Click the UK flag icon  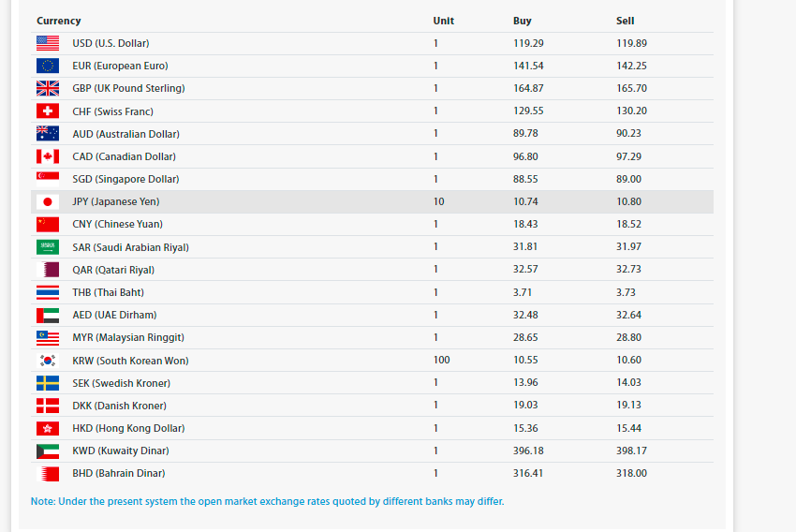48,88
